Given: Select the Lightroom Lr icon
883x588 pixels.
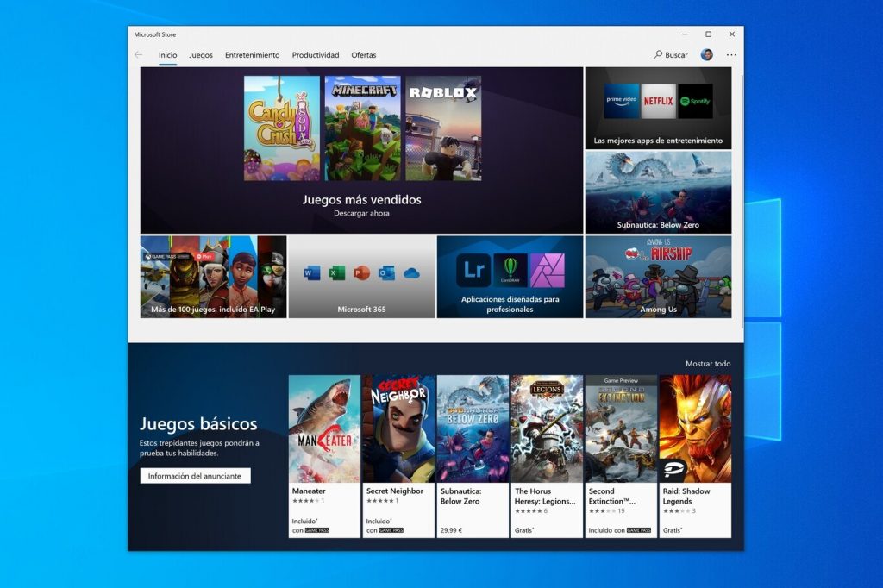Looking at the screenshot, I should tap(474, 270).
